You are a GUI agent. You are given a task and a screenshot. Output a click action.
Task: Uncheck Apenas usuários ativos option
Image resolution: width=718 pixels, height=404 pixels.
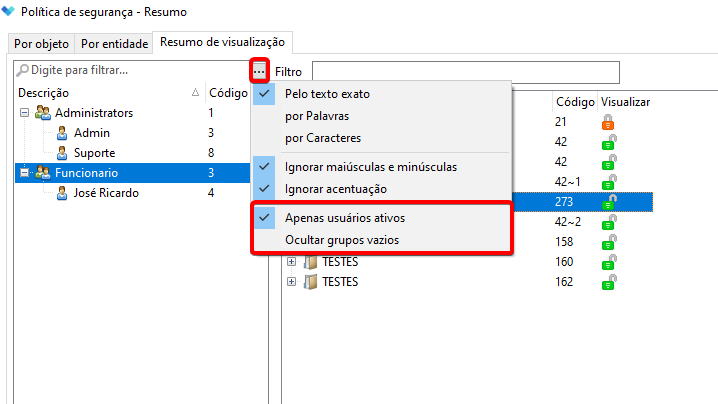click(x=344, y=217)
